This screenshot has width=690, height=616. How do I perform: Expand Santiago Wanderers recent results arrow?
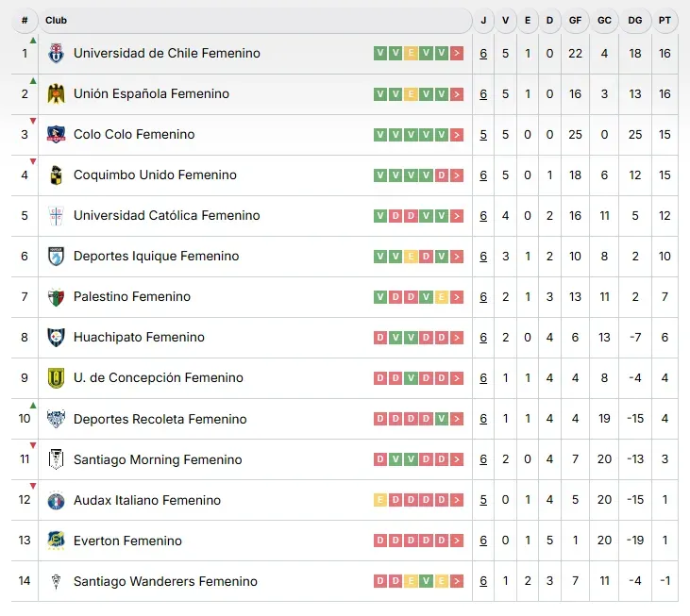457,581
